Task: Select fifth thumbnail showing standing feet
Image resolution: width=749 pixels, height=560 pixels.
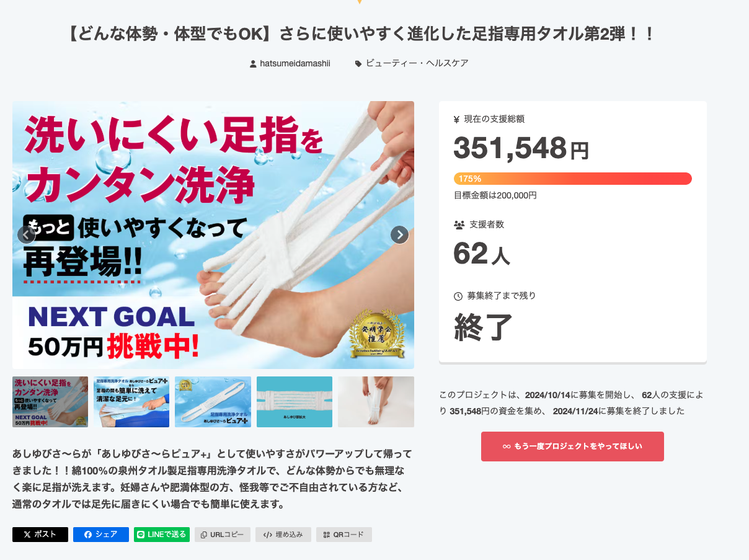Action: click(x=376, y=402)
